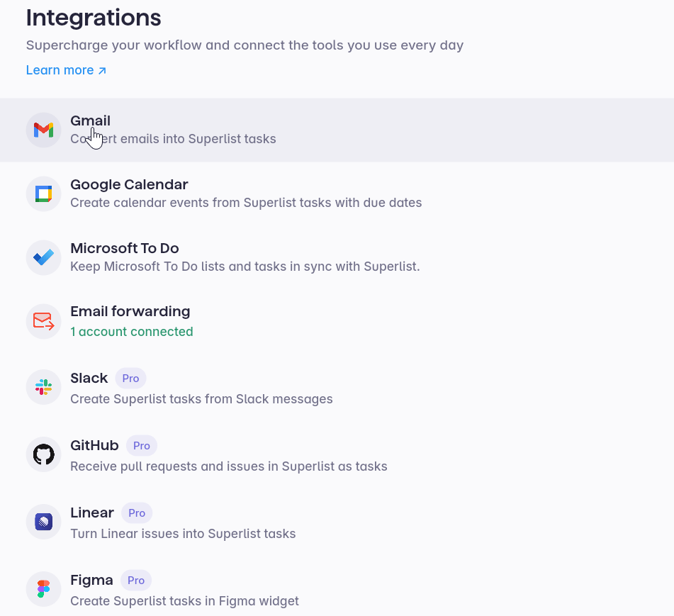Click the Slack logo icon
This screenshot has width=674, height=616.
click(44, 388)
